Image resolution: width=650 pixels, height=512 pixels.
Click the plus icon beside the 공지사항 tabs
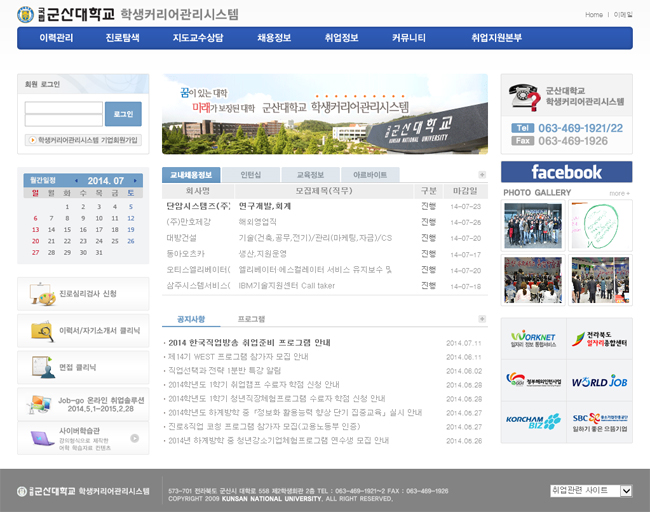[482, 320]
